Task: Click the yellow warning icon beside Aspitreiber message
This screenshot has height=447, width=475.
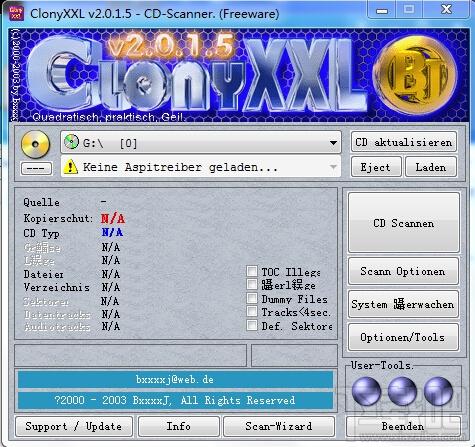Action: [70, 166]
